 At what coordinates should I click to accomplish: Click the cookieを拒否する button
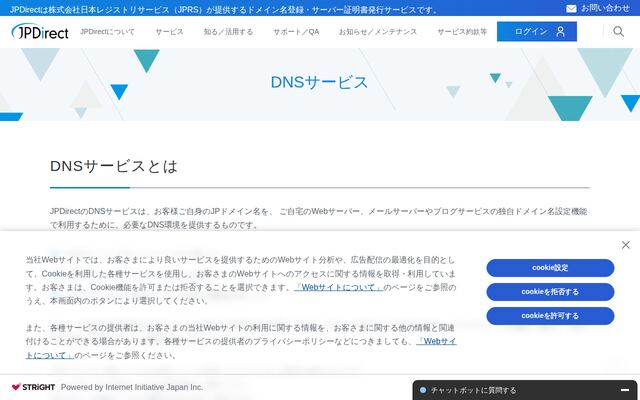[x=550, y=292]
